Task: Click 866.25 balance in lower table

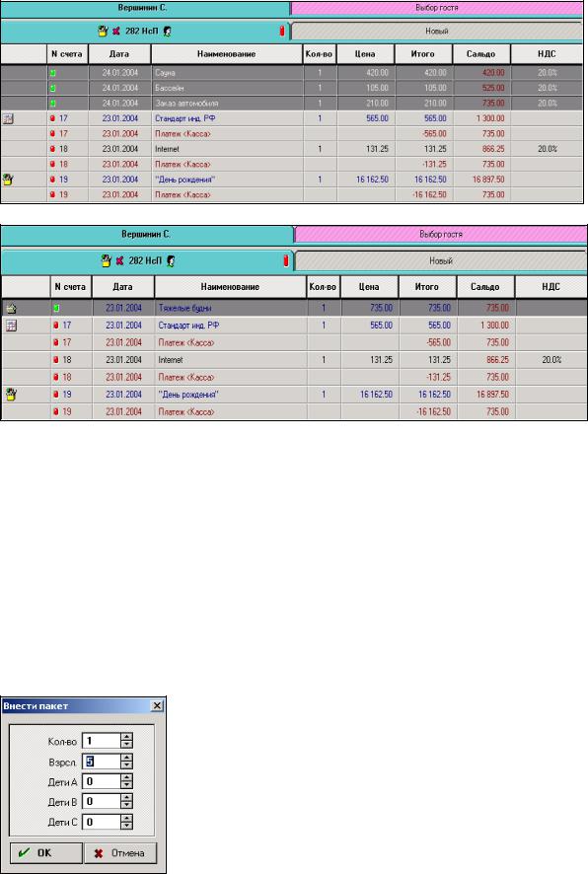Action: point(497,360)
